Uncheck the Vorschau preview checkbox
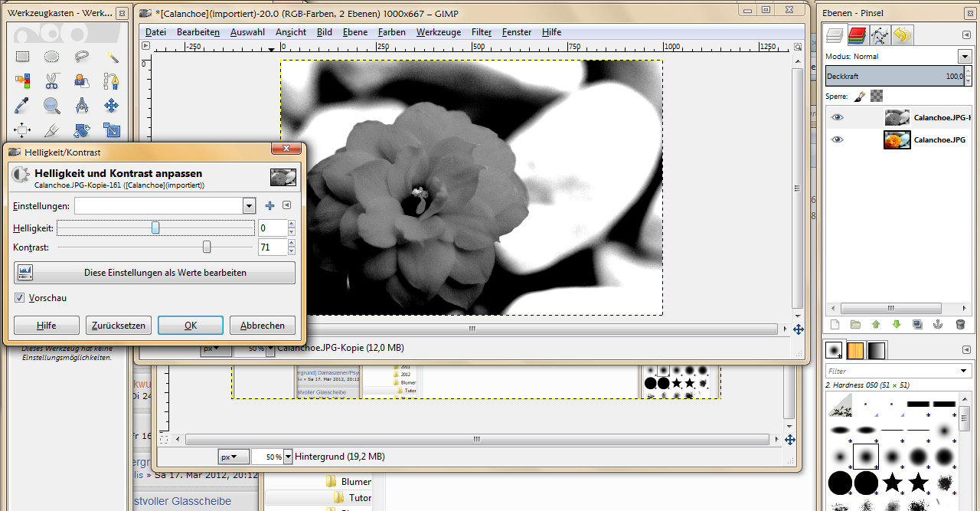Viewport: 980px width, 511px height. 20,298
